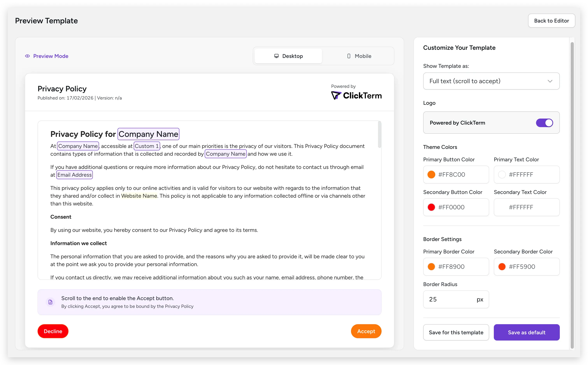The width and height of the screenshot is (588, 365).
Task: Click the orange Accept button
Action: pyautogui.click(x=366, y=331)
